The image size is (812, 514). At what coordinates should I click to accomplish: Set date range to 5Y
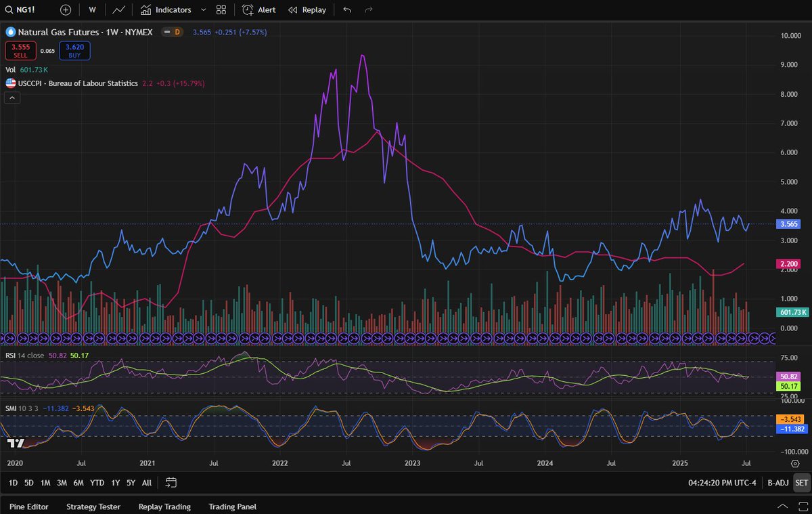(131, 483)
